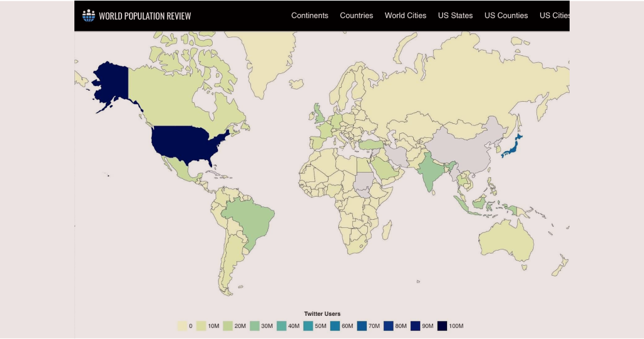Click the Twitter Users legend title
The height and width of the screenshot is (339, 644).
tap(322, 314)
